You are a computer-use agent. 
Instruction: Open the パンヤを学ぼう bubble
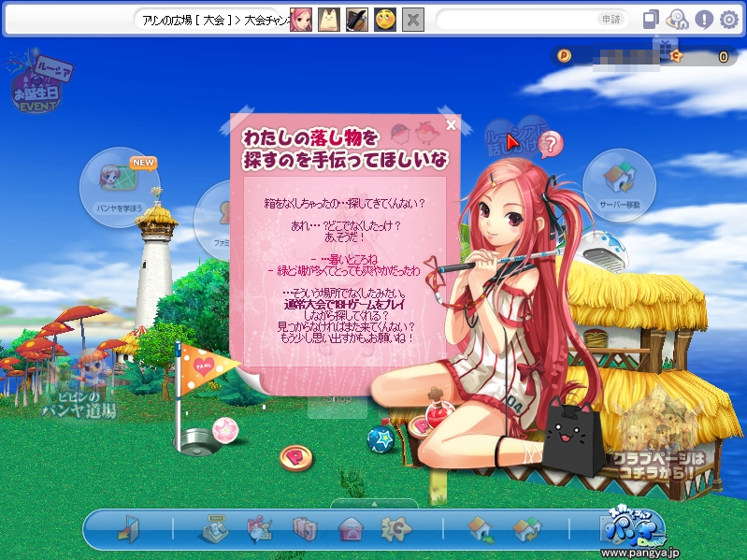click(x=120, y=187)
